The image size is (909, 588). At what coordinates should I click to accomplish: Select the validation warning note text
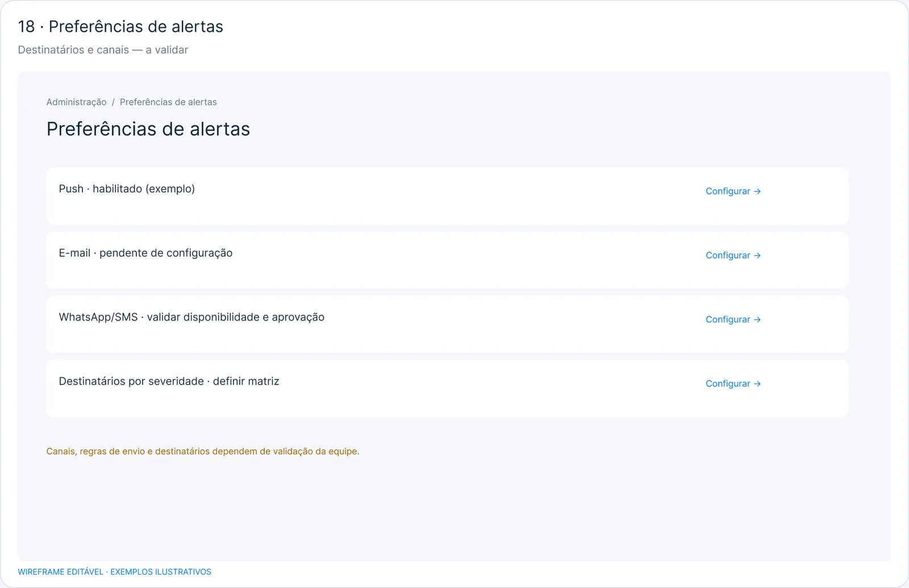(203, 452)
